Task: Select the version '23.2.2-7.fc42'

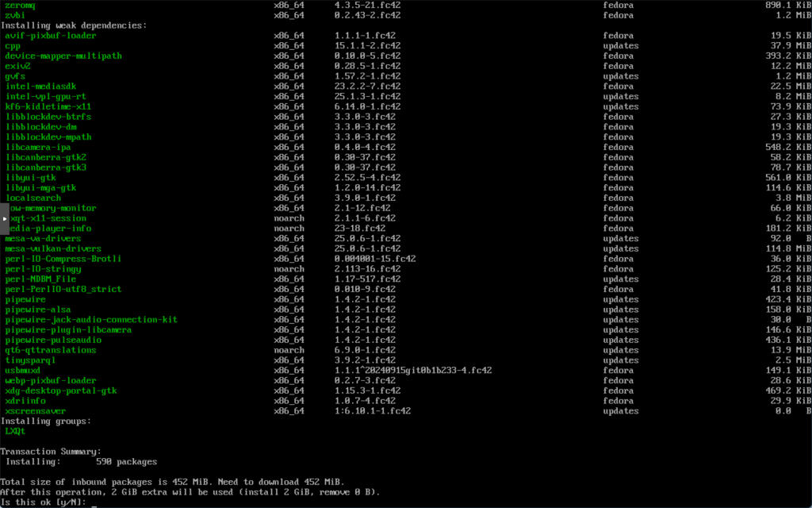Action: (367, 86)
